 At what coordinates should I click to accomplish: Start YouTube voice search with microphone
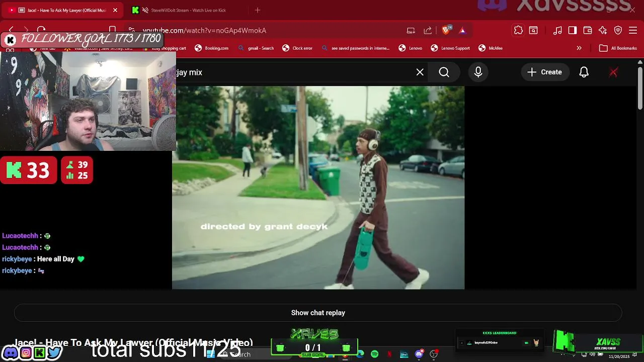[478, 72]
